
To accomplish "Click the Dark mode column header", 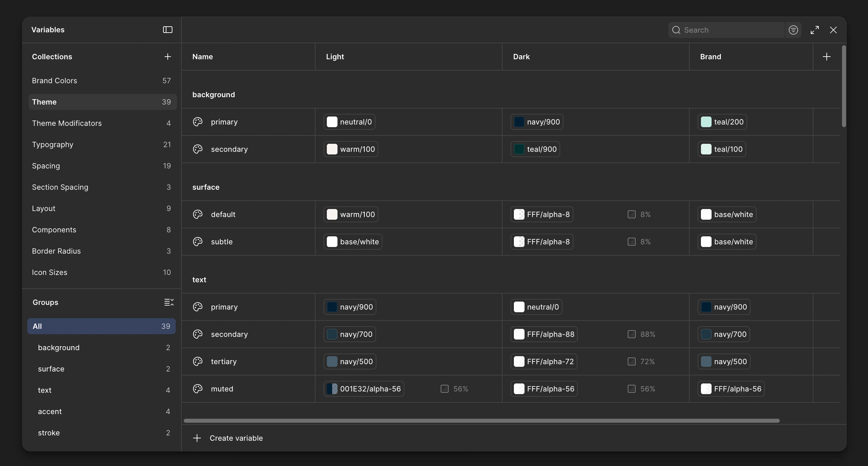I will [595, 57].
